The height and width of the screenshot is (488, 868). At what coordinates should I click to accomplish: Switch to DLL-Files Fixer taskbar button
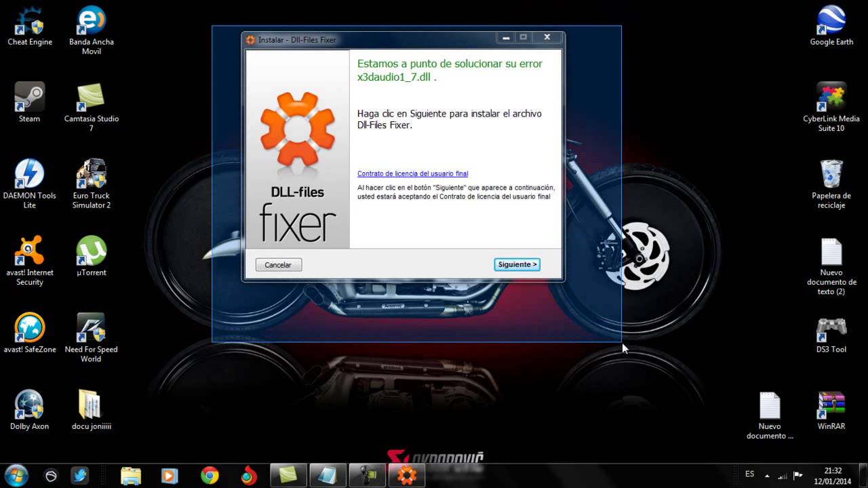pyautogui.click(x=406, y=476)
